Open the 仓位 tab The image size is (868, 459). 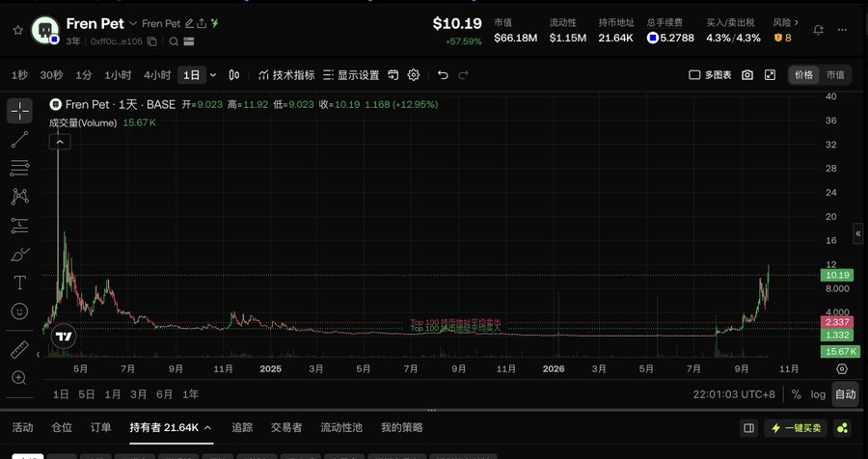(x=62, y=427)
